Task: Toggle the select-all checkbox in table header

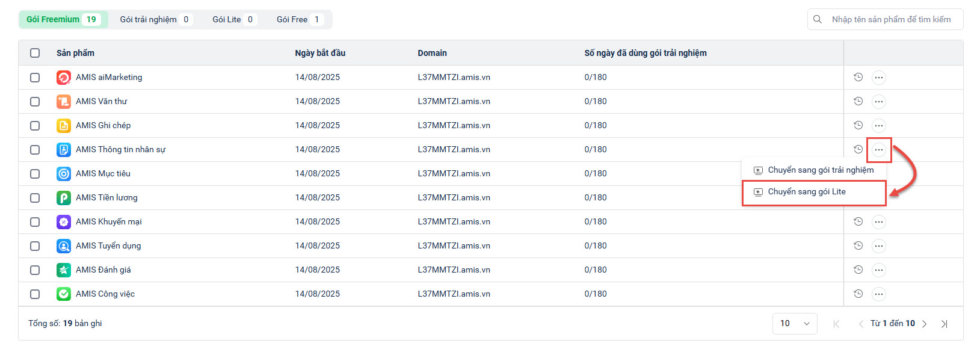Action: point(35,53)
